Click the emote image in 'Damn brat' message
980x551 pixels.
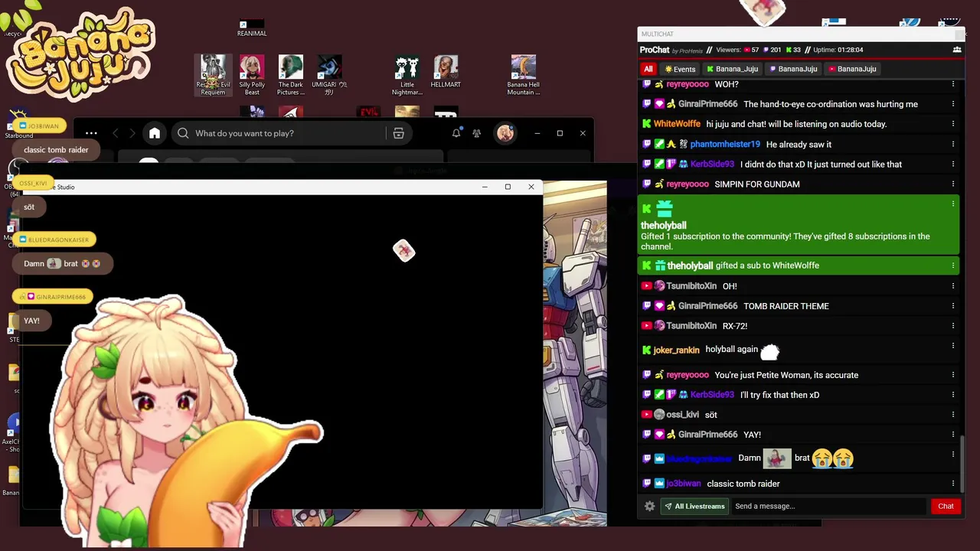point(777,458)
